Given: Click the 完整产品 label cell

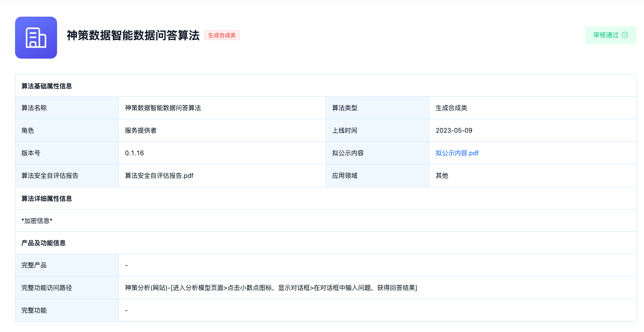Looking at the screenshot, I should [x=67, y=265].
